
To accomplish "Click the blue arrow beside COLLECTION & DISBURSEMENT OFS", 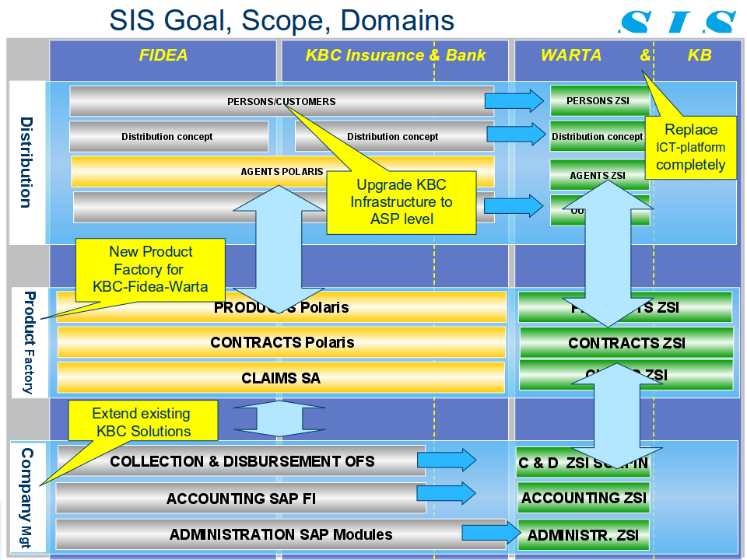I will tap(447, 460).
